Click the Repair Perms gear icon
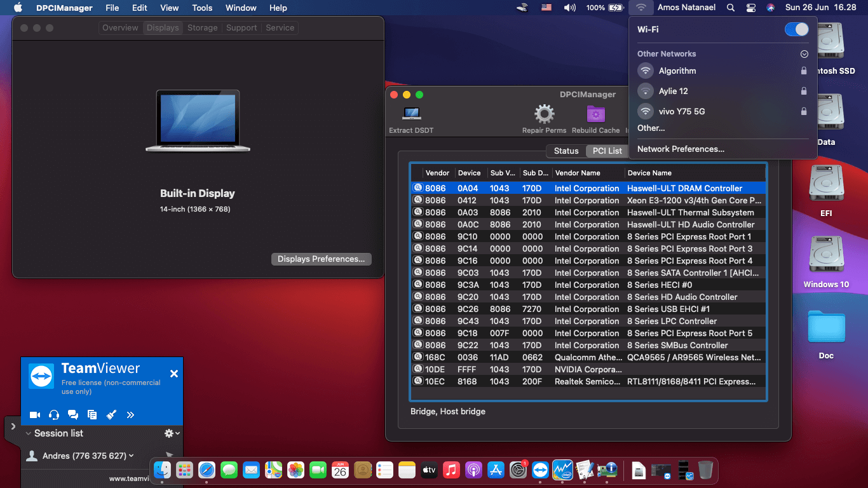Viewport: 868px width, 488px height. (x=544, y=114)
